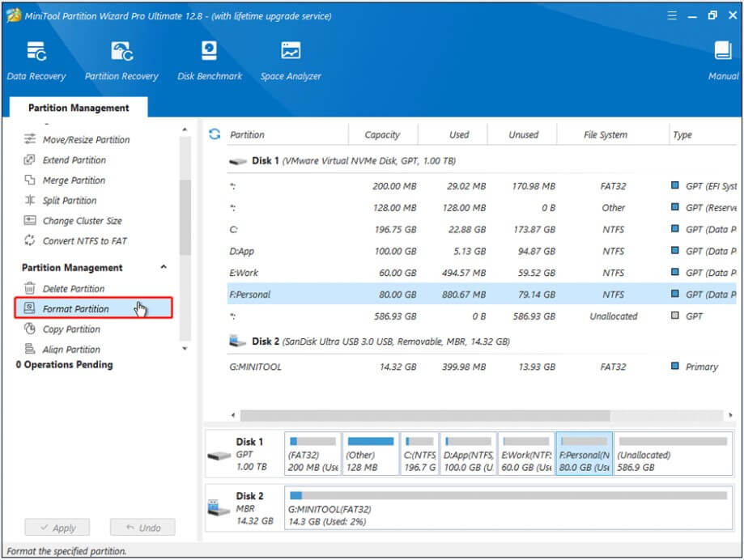This screenshot has width=744, height=560.
Task: Click the 0 Operations Pending label
Action: coord(64,365)
